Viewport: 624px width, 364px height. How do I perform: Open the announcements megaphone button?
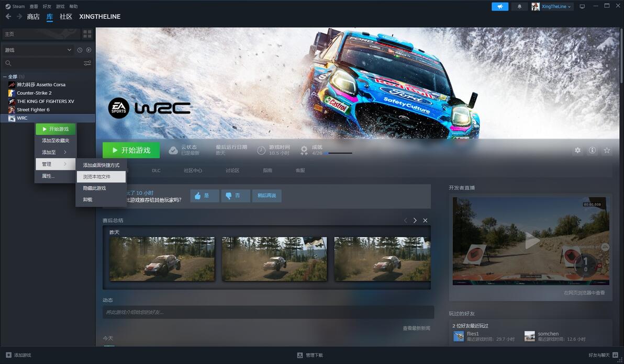point(500,6)
